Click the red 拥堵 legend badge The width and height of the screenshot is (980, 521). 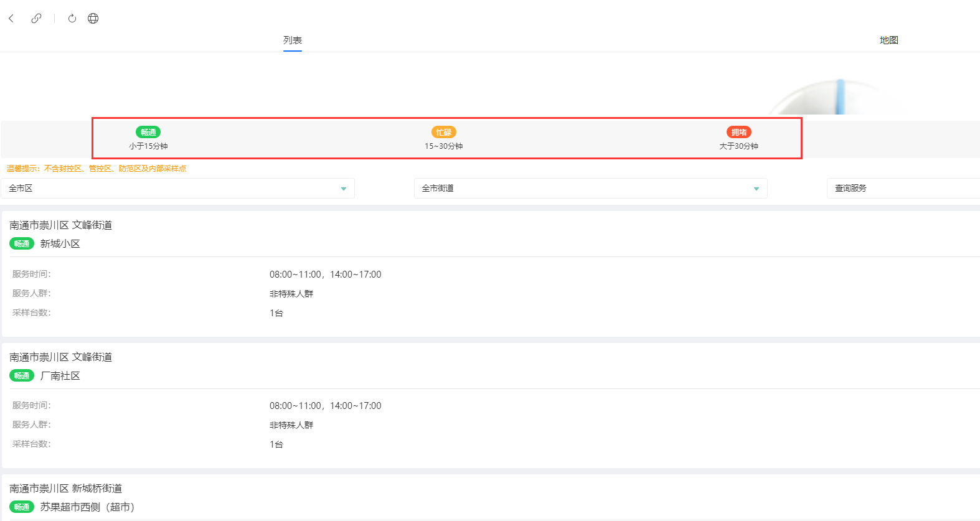738,132
